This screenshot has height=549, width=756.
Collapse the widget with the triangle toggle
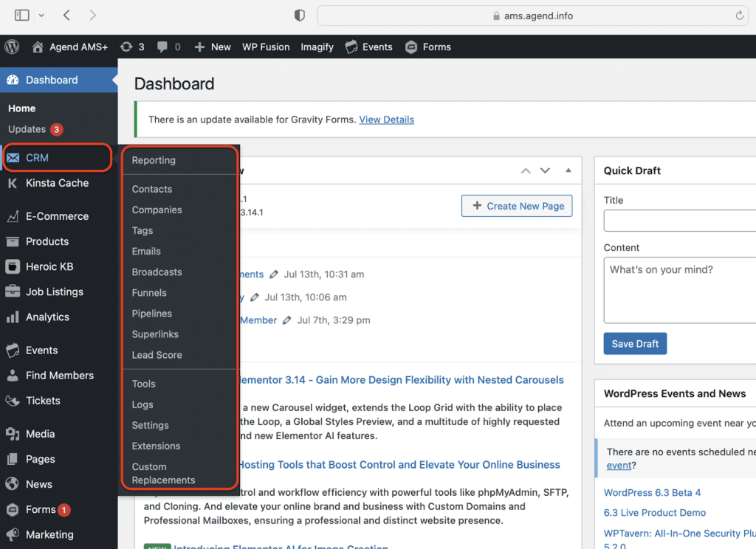(x=568, y=170)
